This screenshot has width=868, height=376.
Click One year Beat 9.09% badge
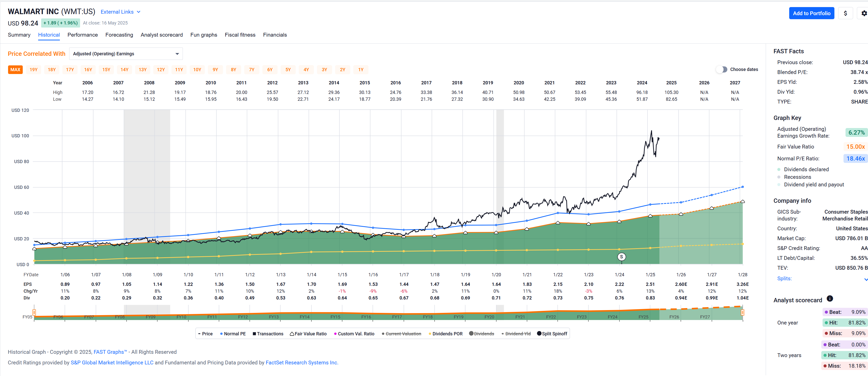pos(845,312)
